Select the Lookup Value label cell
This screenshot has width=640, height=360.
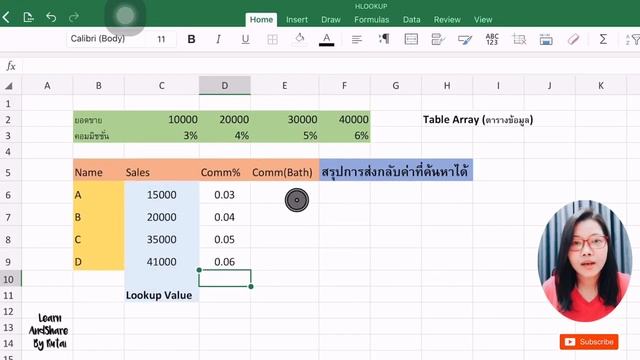point(162,295)
